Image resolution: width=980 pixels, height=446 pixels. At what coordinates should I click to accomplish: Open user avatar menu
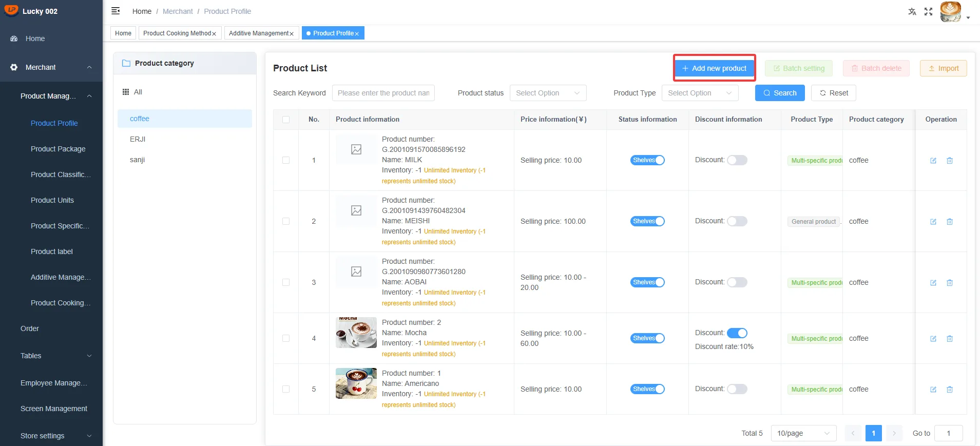[951, 11]
